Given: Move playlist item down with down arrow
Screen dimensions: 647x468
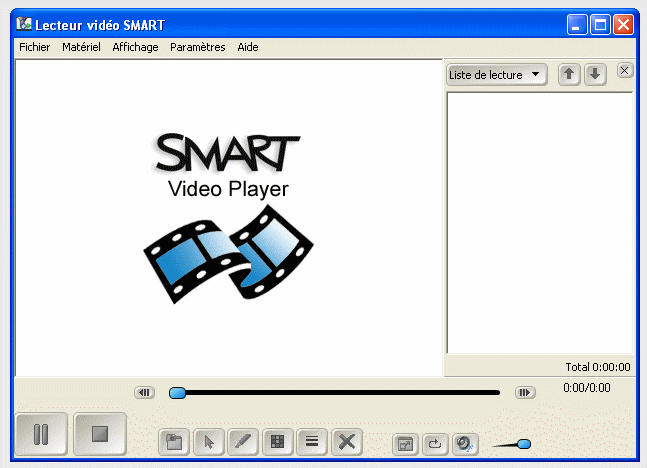Looking at the screenshot, I should click(595, 75).
